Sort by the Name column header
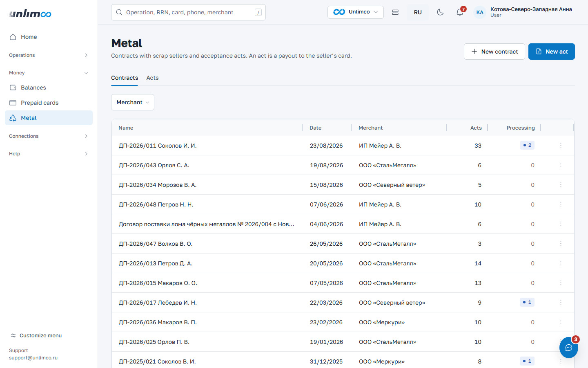 pos(126,128)
